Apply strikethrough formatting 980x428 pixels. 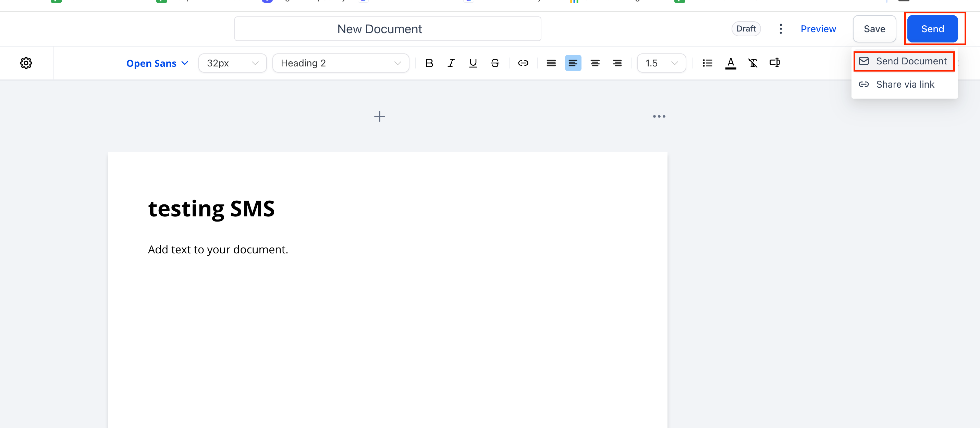(494, 63)
